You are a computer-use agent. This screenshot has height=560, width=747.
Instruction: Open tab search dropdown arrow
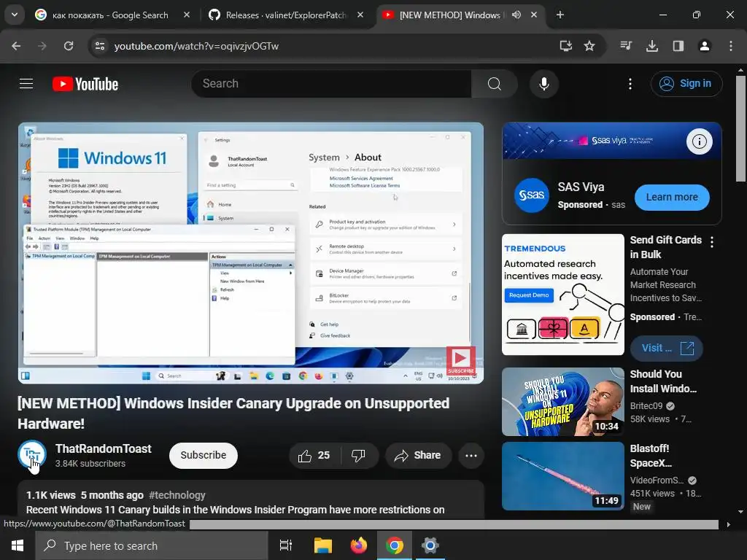coord(15,15)
